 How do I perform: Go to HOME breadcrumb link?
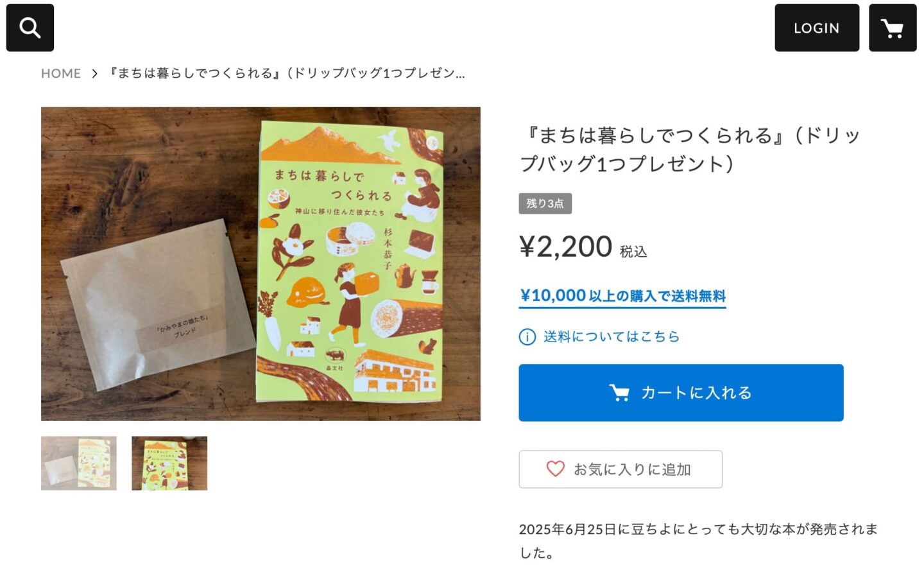(x=61, y=73)
